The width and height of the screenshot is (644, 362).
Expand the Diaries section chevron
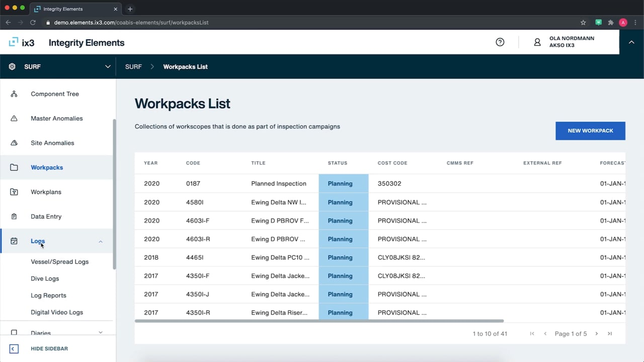click(x=101, y=332)
